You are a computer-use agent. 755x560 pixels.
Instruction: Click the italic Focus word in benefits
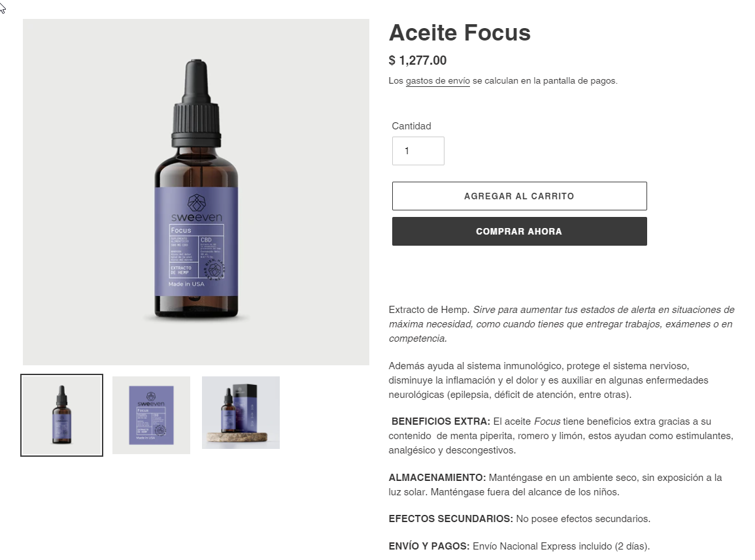(x=547, y=421)
